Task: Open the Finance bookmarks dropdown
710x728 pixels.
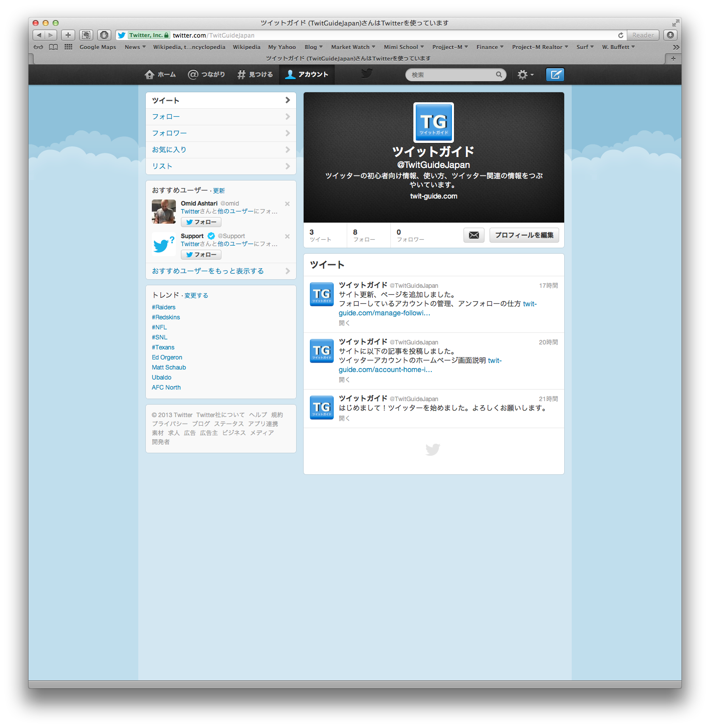Action: pos(490,47)
